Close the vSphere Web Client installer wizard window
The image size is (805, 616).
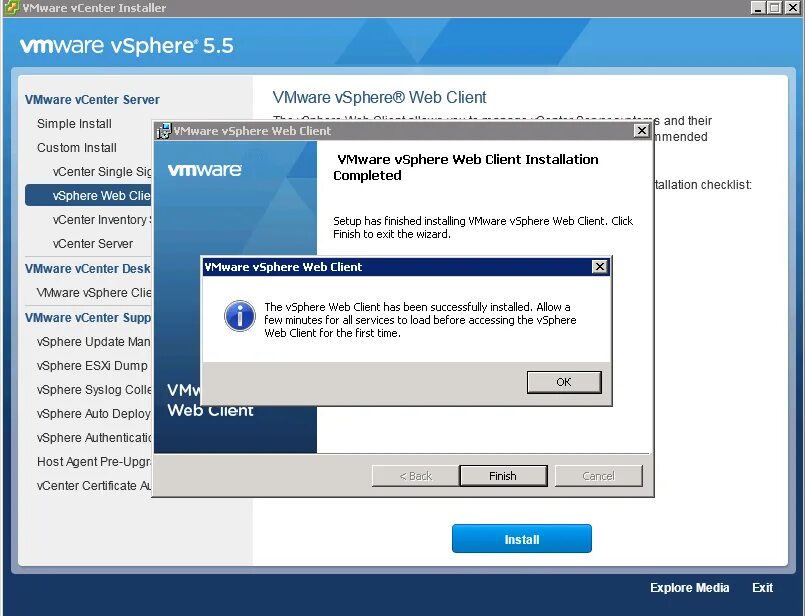tap(641, 130)
